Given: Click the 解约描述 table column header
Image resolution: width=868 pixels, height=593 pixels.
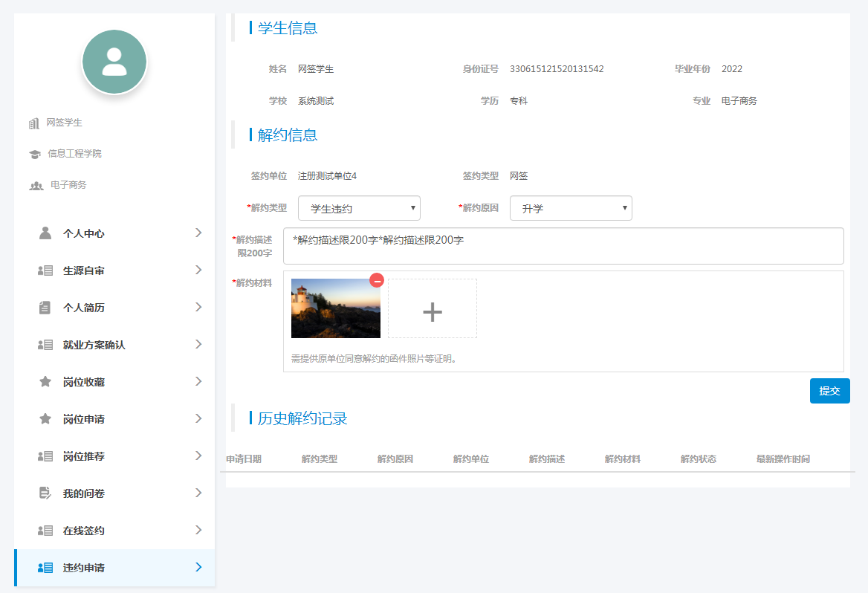Looking at the screenshot, I should [x=547, y=459].
